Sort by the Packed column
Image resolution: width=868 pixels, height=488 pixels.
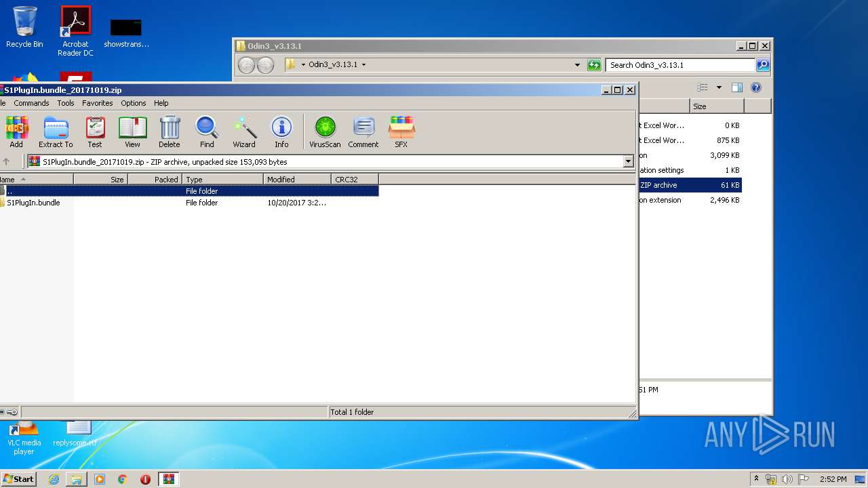tap(155, 180)
